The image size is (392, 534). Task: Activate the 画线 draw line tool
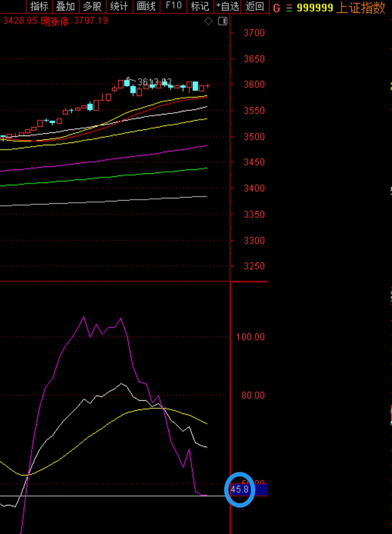[146, 6]
